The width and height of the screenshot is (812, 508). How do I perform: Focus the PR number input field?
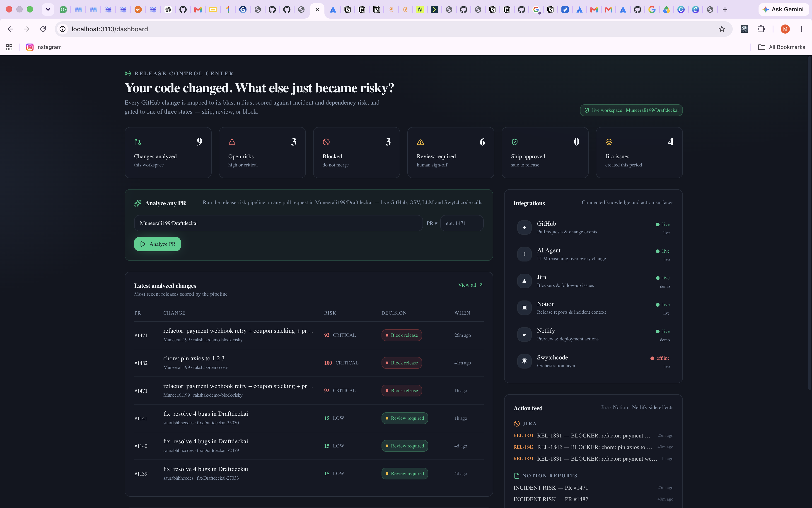(462, 223)
